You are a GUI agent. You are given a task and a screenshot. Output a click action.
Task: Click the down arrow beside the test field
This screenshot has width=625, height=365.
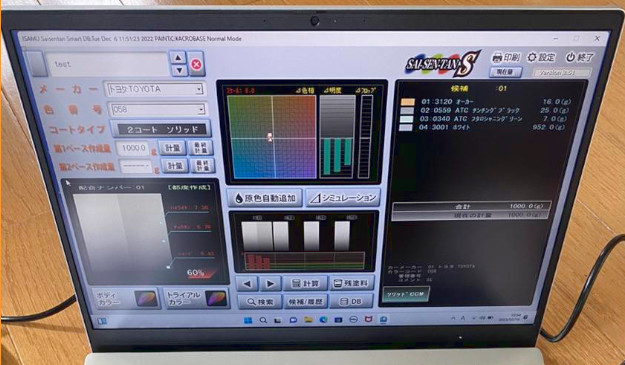(x=179, y=71)
